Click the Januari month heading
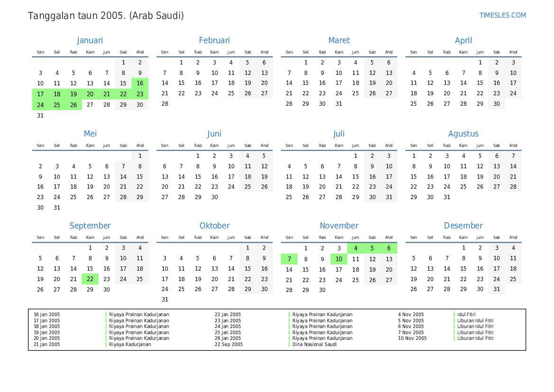The height and width of the screenshot is (392, 554). [90, 41]
